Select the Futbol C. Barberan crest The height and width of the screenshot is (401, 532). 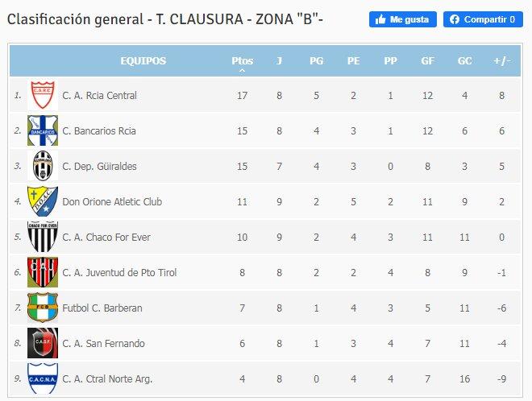43,308
